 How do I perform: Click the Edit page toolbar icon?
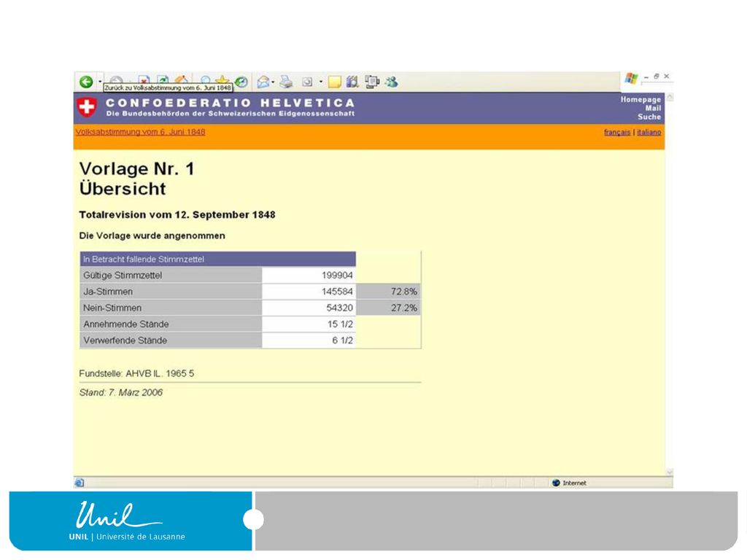click(x=307, y=82)
